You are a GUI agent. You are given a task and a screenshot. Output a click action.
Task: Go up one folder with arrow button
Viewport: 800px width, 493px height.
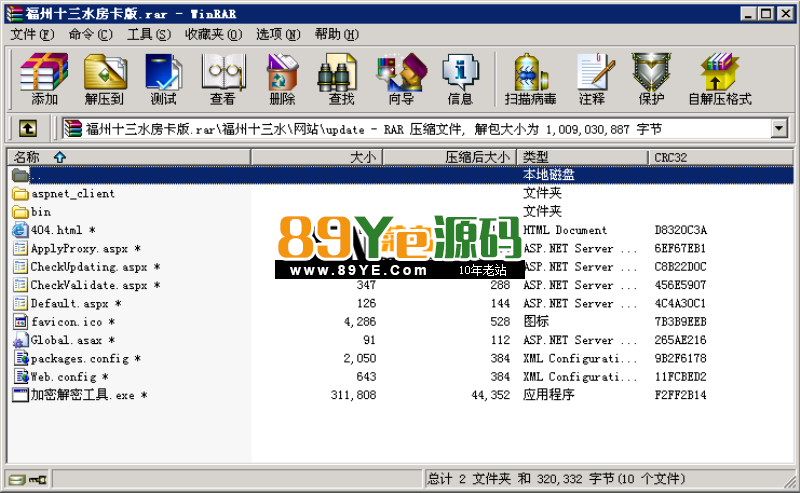coord(28,129)
